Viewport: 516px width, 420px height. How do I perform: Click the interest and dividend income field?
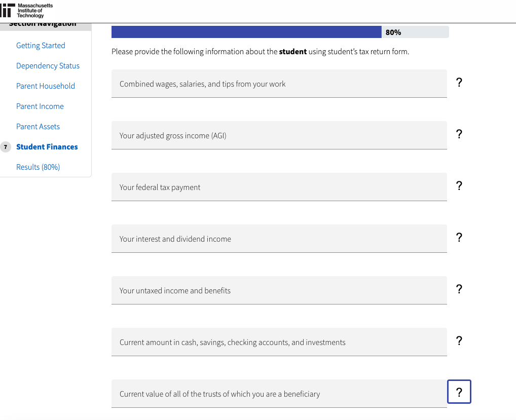coord(279,239)
